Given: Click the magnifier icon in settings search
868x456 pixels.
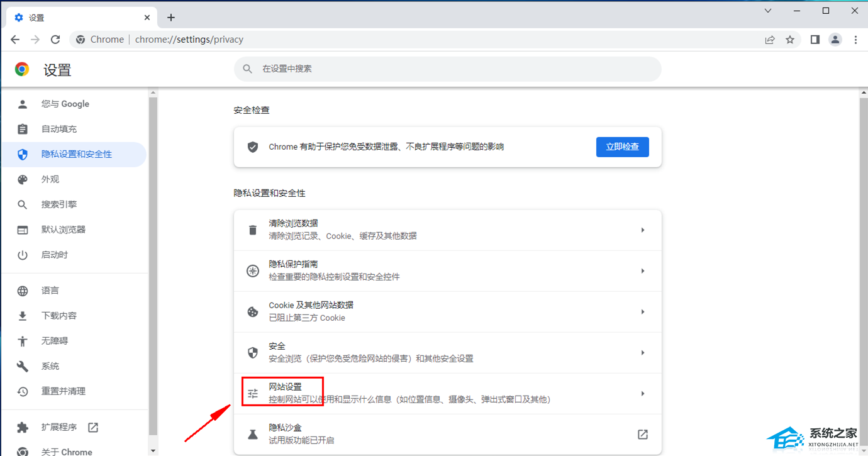Looking at the screenshot, I should pyautogui.click(x=248, y=69).
